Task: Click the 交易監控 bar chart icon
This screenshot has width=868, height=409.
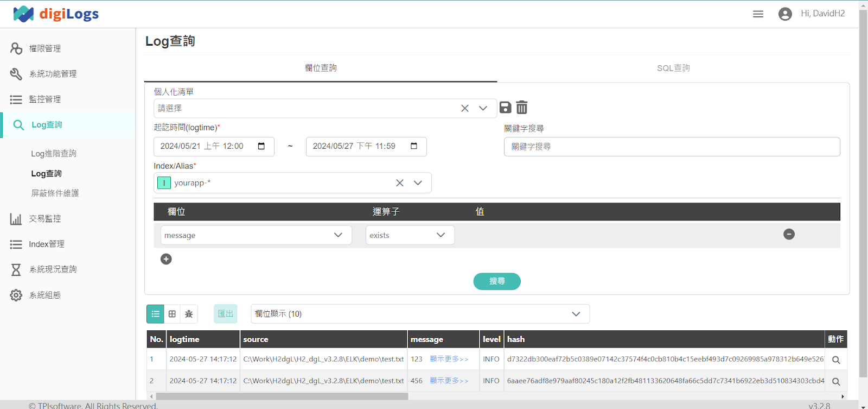Action: 16,219
